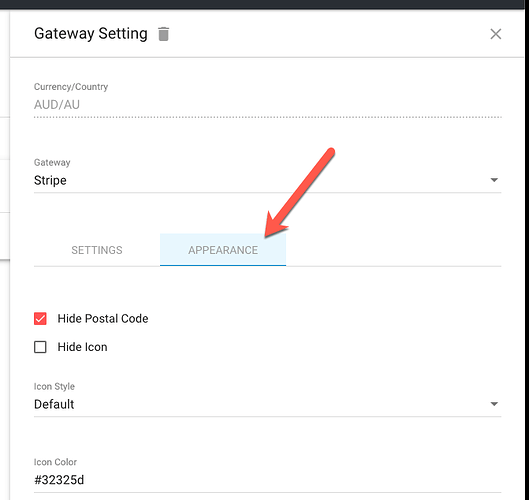Uncheck the Hide Postal Code checkbox
This screenshot has height=500, width=529.
[40, 318]
